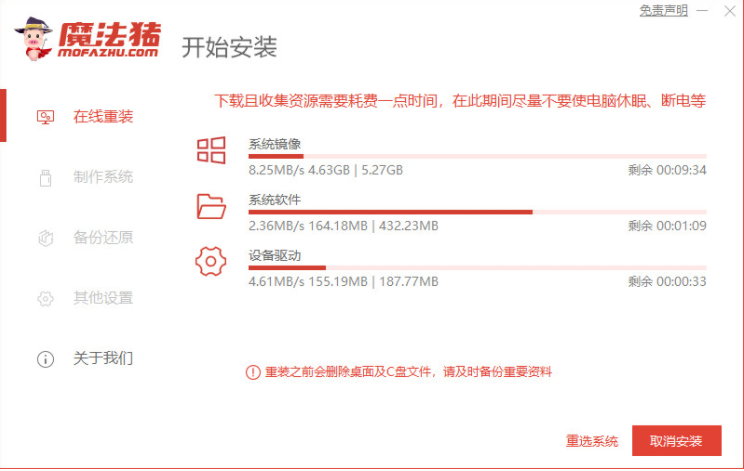Click the 其他设置 gear icon

[x=45, y=298]
